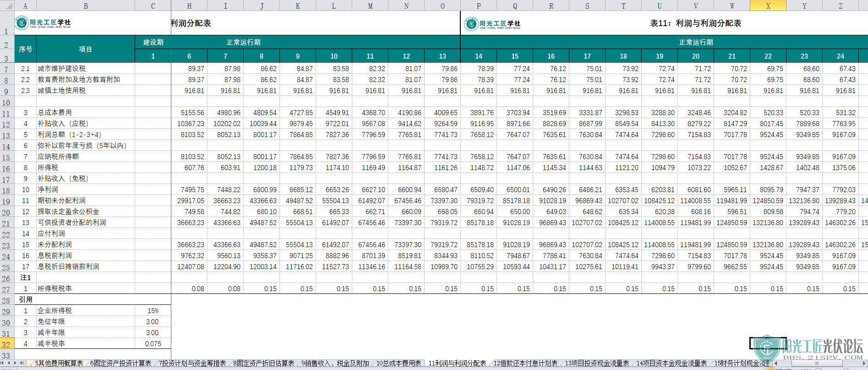This screenshot has width=868, height=370.
Task: Click the 12407.08 cell
Action: pos(189,267)
